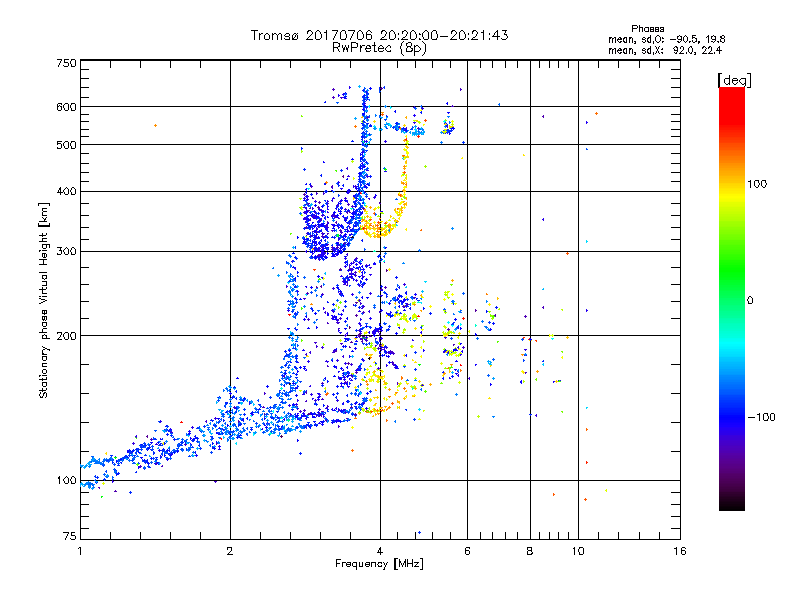
Task: Click the y-axis '500' tick label
Action: (66, 145)
